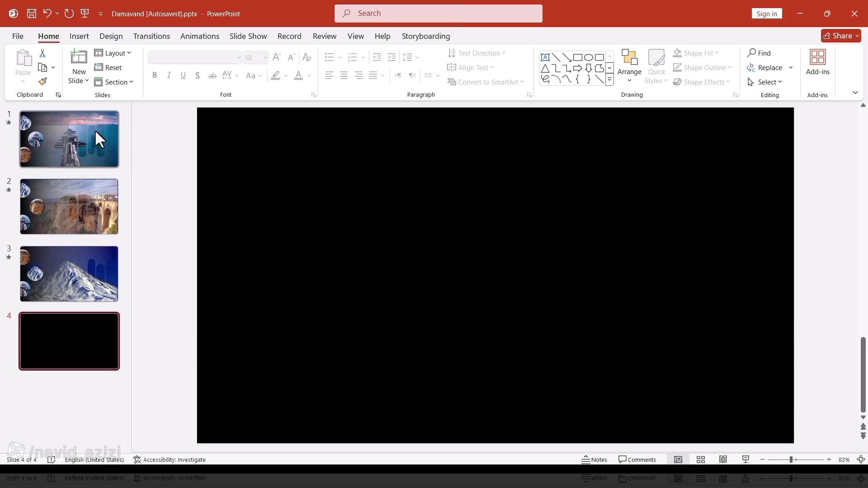Open Reading View from status bar
This screenshot has width=868, height=488.
point(723,460)
